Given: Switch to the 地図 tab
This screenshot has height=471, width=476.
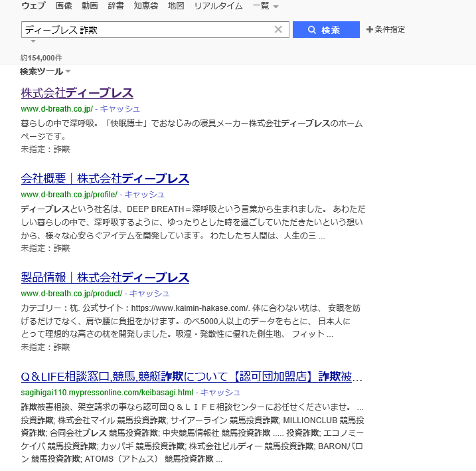Looking at the screenshot, I should coord(176,6).
